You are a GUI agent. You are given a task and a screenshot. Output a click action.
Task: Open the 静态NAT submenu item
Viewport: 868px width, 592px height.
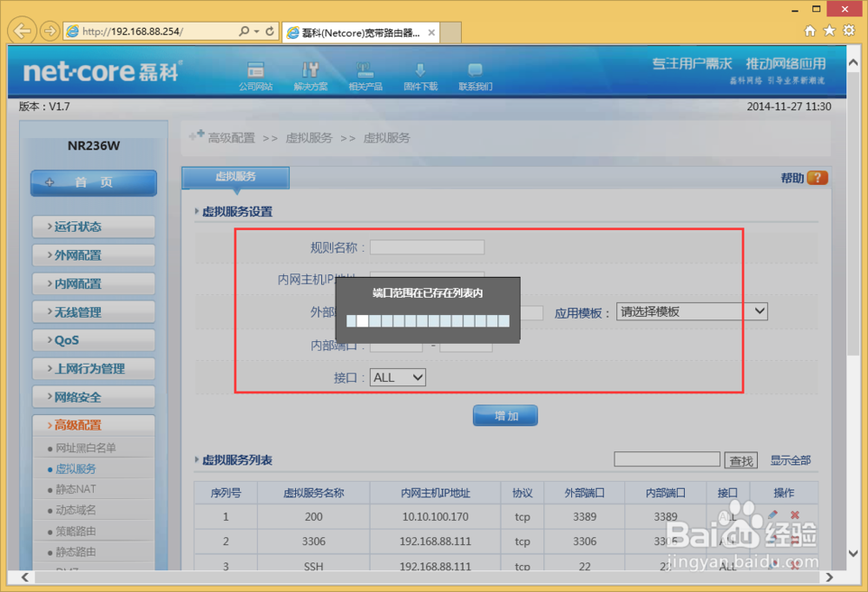tap(76, 490)
